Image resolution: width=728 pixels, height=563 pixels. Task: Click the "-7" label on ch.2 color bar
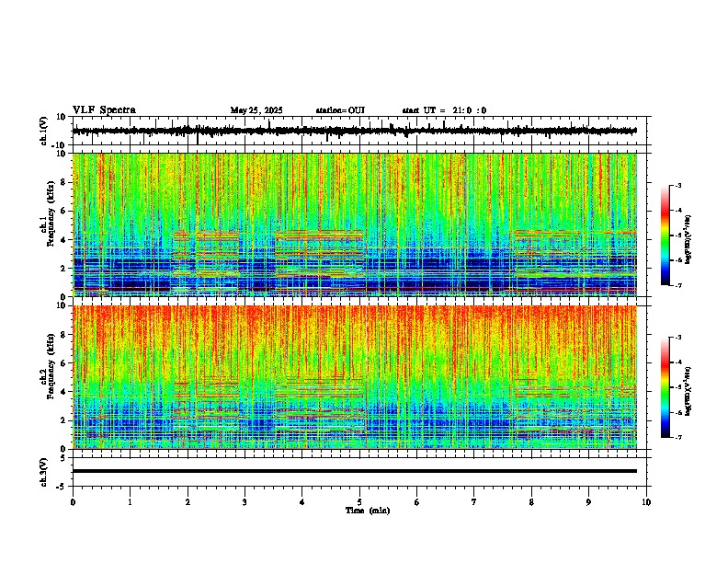(678, 438)
